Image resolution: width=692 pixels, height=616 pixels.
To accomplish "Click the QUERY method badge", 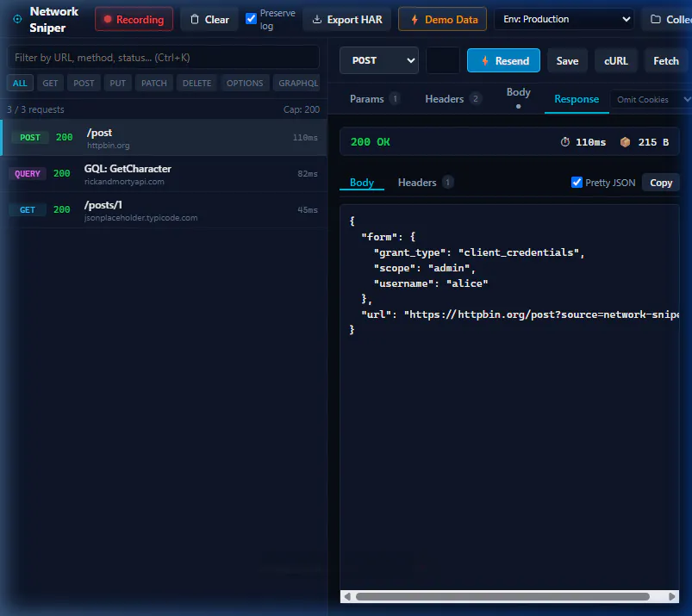I will [x=28, y=174].
